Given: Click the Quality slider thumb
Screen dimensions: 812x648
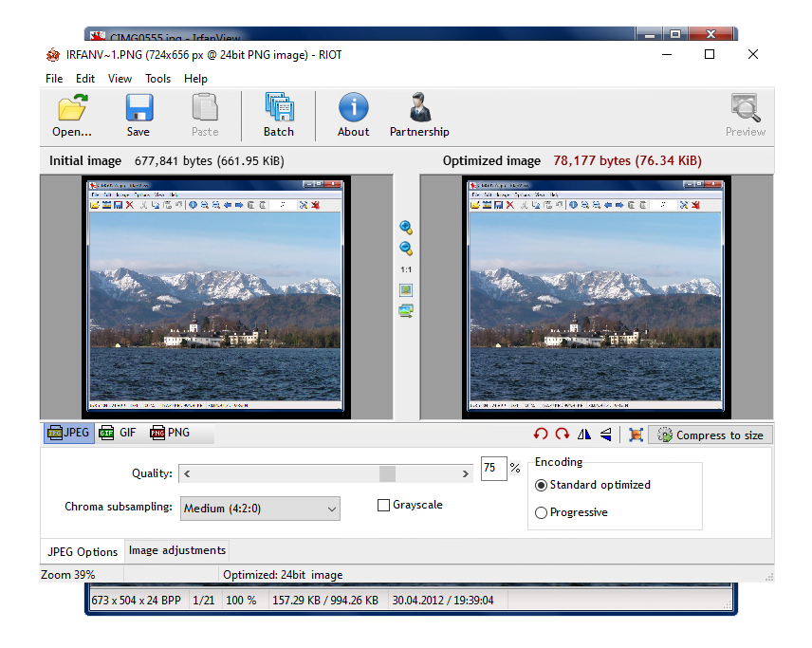Looking at the screenshot, I should (387, 473).
